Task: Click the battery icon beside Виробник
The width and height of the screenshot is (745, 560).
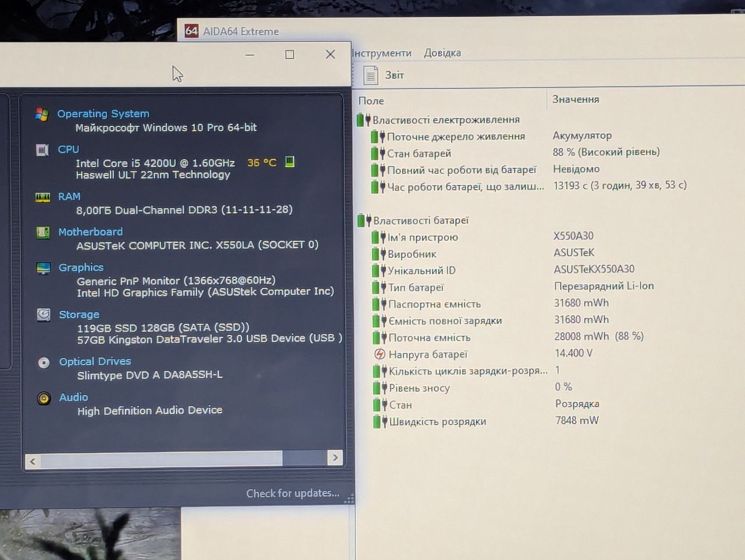Action: pyautogui.click(x=379, y=254)
